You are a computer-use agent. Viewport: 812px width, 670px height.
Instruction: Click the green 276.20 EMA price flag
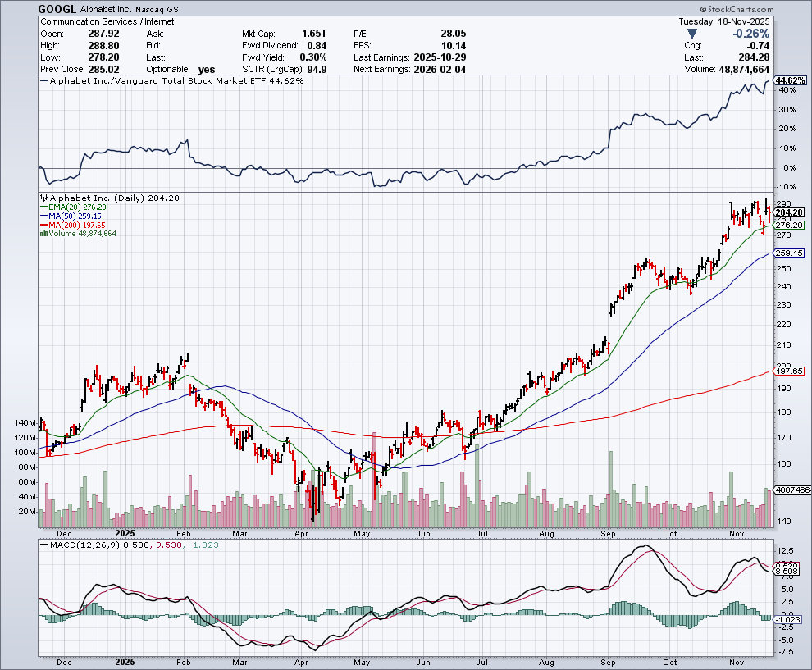point(790,225)
